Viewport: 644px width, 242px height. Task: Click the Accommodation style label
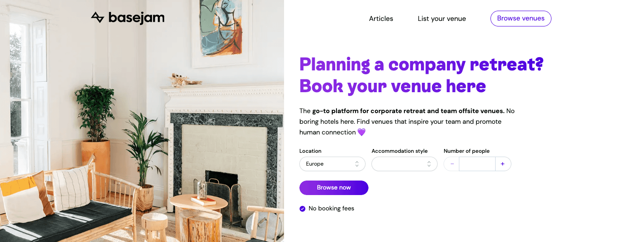click(399, 151)
